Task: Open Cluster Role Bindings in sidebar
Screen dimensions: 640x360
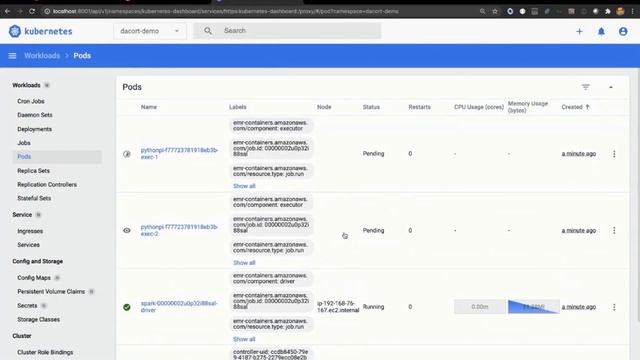Action: [45, 352]
